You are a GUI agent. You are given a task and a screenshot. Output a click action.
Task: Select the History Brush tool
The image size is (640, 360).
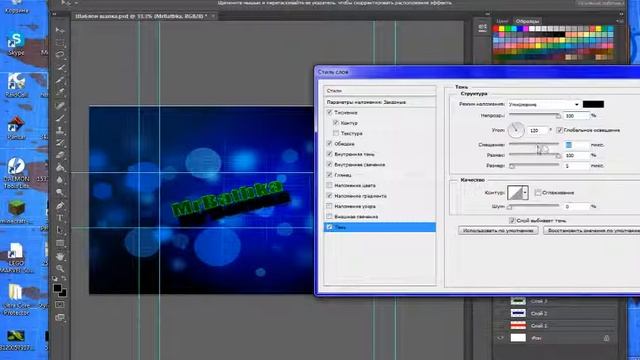(60, 143)
